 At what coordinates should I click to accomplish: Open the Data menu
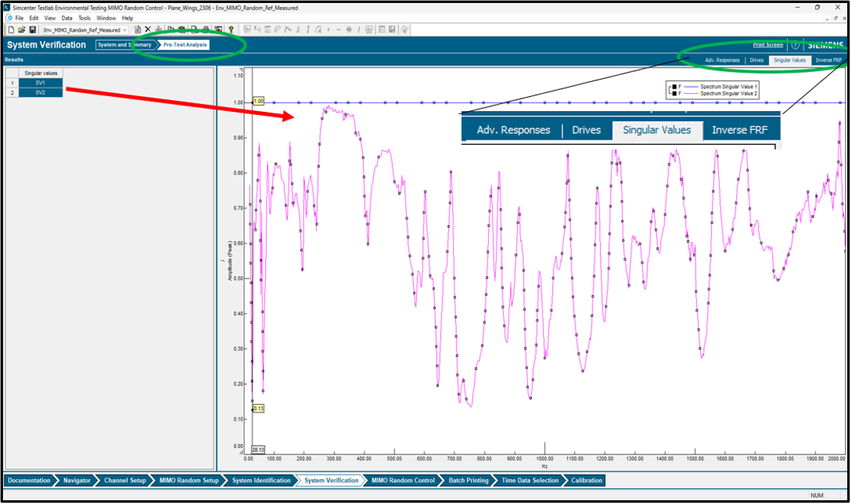point(67,17)
